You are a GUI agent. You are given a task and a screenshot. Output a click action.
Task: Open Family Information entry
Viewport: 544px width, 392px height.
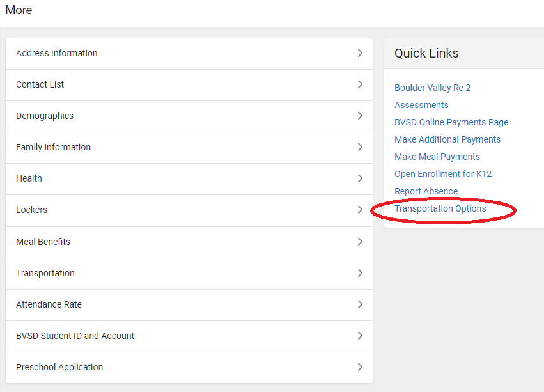[189, 147]
